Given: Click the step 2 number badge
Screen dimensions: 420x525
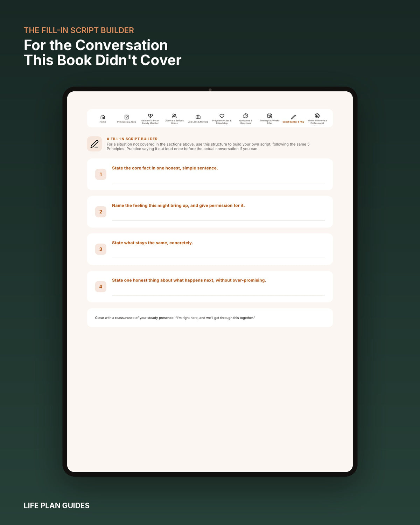Looking at the screenshot, I should pos(101,212).
